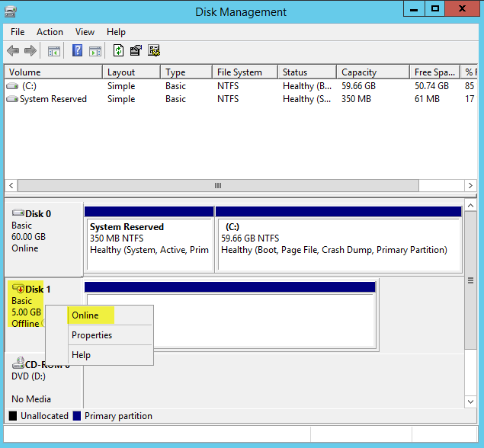Select the (C:) partition block on Disk 0
484x448 pixels.
(x=338, y=239)
